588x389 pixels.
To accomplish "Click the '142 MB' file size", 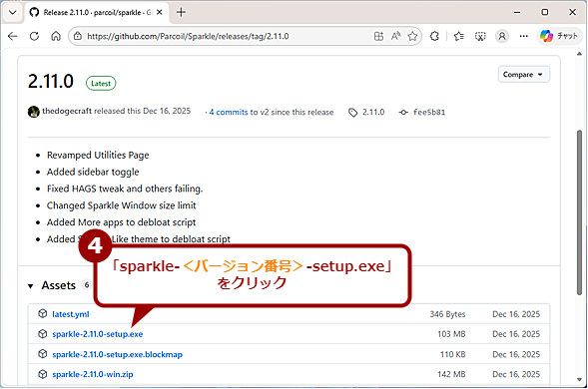I will (451, 374).
